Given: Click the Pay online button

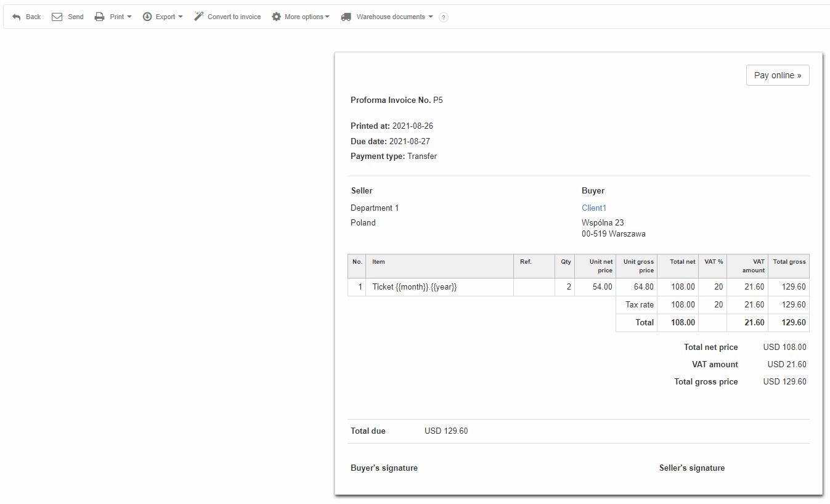Looking at the screenshot, I should [778, 75].
